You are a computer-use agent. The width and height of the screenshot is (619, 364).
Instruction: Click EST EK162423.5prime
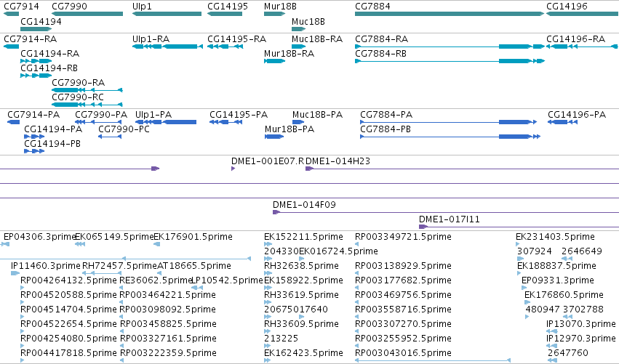point(303,354)
